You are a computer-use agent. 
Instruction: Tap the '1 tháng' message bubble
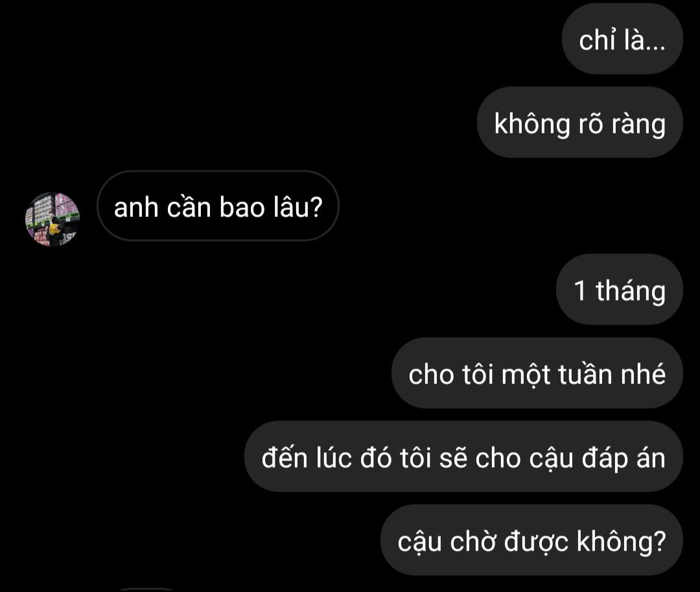point(619,290)
